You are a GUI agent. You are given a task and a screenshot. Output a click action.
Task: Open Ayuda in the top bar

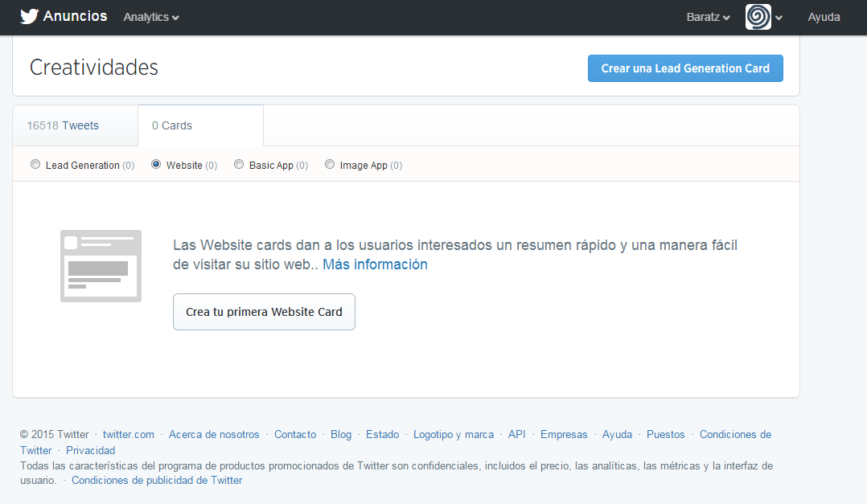824,17
